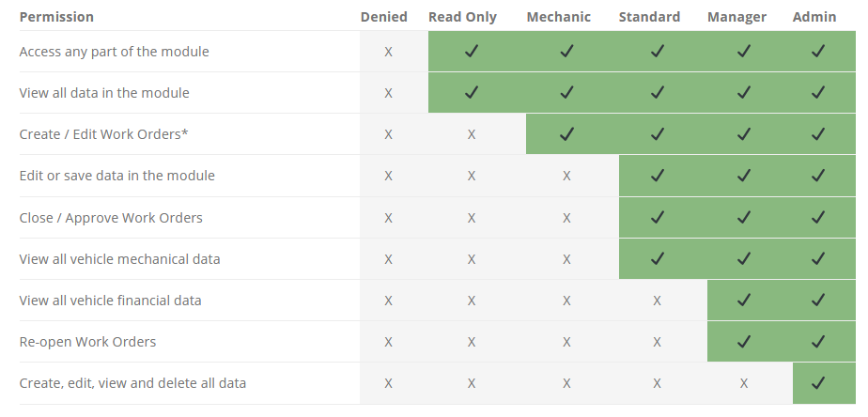
Task: Click the Mechanic column header
Action: point(559,17)
